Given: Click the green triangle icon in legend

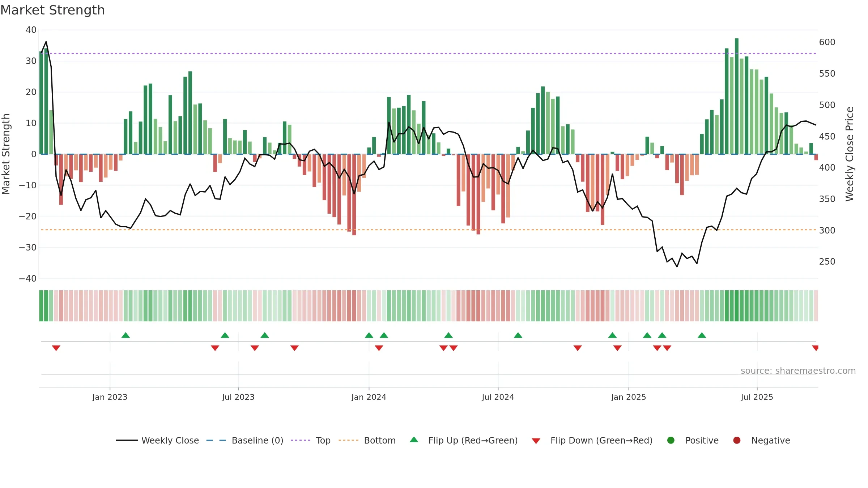Looking at the screenshot, I should click(414, 440).
